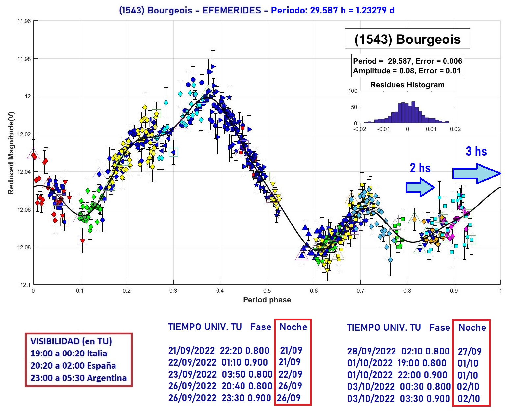Select the Residues Histogram inset chart
The height and width of the screenshot is (420, 510).
point(407,107)
